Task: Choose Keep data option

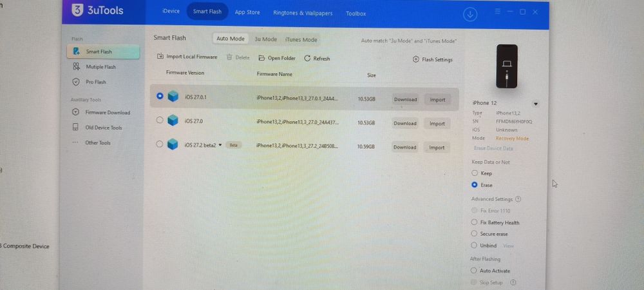Action: [x=475, y=173]
